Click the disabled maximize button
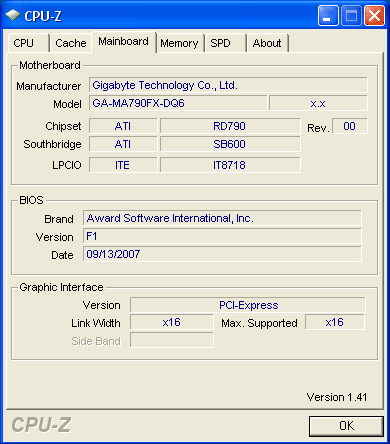Viewport: 390px width, 444px height. pyautogui.click(x=351, y=15)
